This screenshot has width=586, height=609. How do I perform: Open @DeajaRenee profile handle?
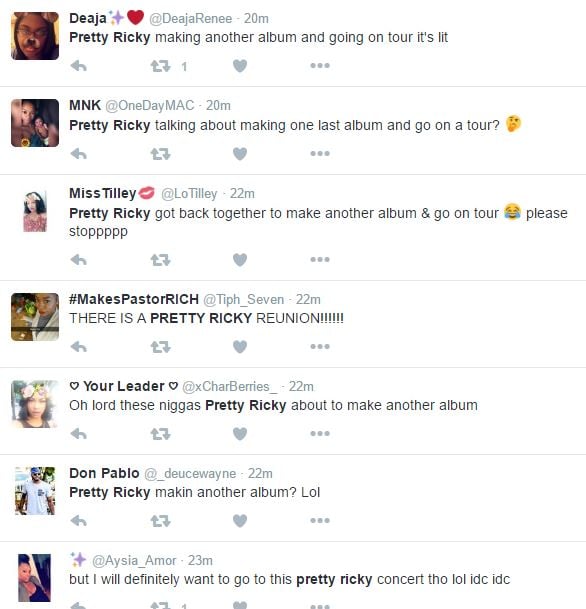[190, 19]
